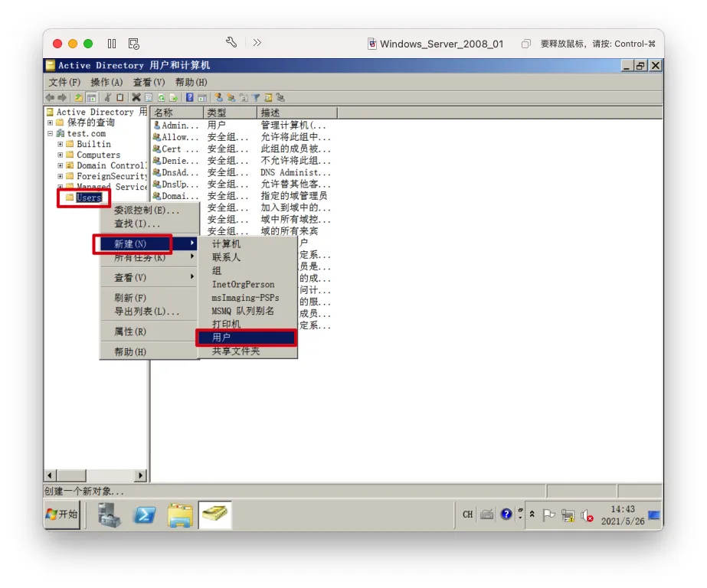Open VM settings wrench icon
Image resolution: width=707 pixels, height=588 pixels.
tap(231, 42)
